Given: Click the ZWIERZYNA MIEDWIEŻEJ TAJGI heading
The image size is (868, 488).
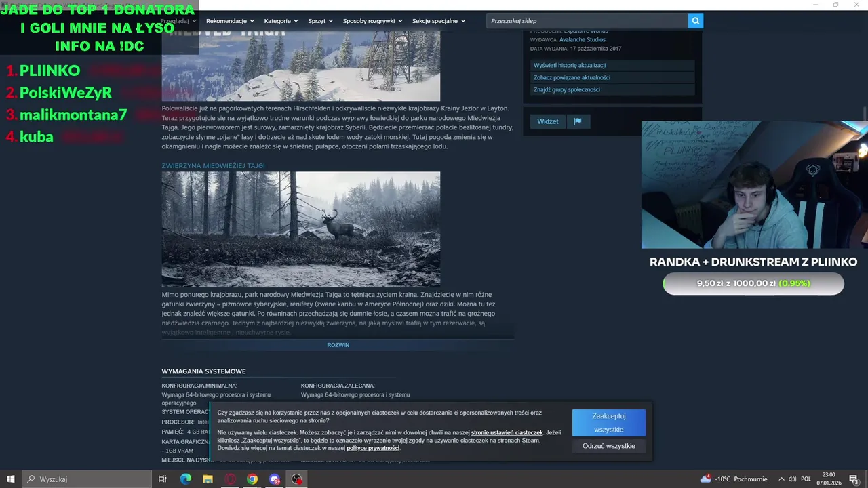Looking at the screenshot, I should point(213,165).
